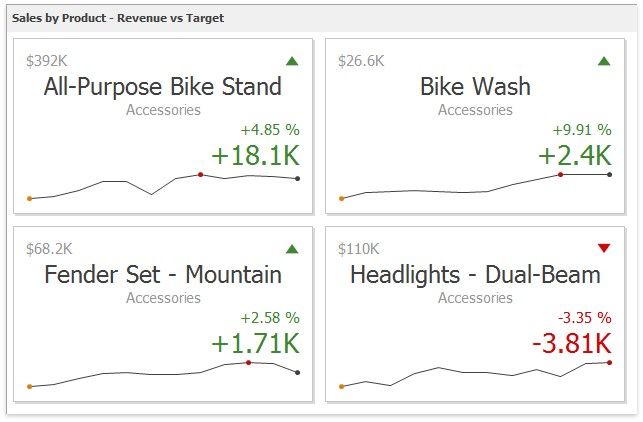The width and height of the screenshot is (643, 422).
Task: Click orange start point on Bike Wash sparkline
Action: click(x=342, y=198)
